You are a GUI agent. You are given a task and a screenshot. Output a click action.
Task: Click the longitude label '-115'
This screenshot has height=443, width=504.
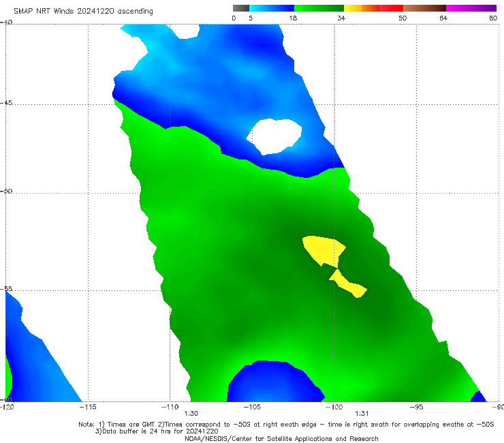point(88,407)
